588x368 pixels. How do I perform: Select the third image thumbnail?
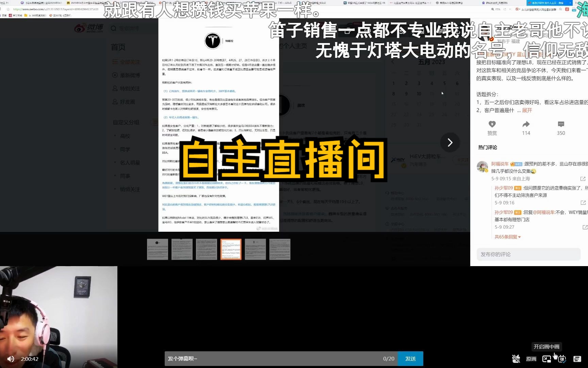pos(207,249)
